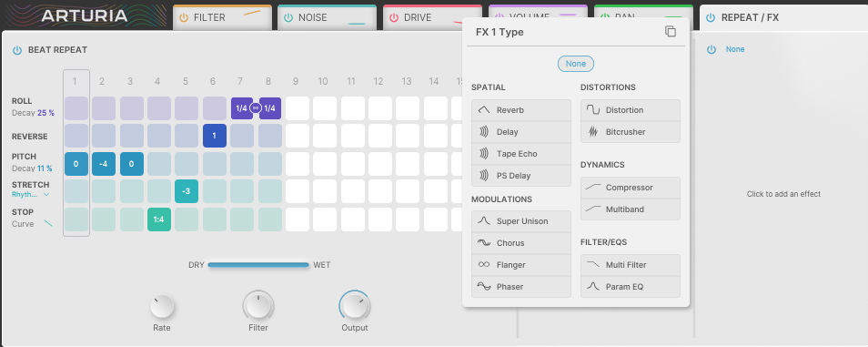Click the link icon between 1/4 roll steps

[255, 108]
